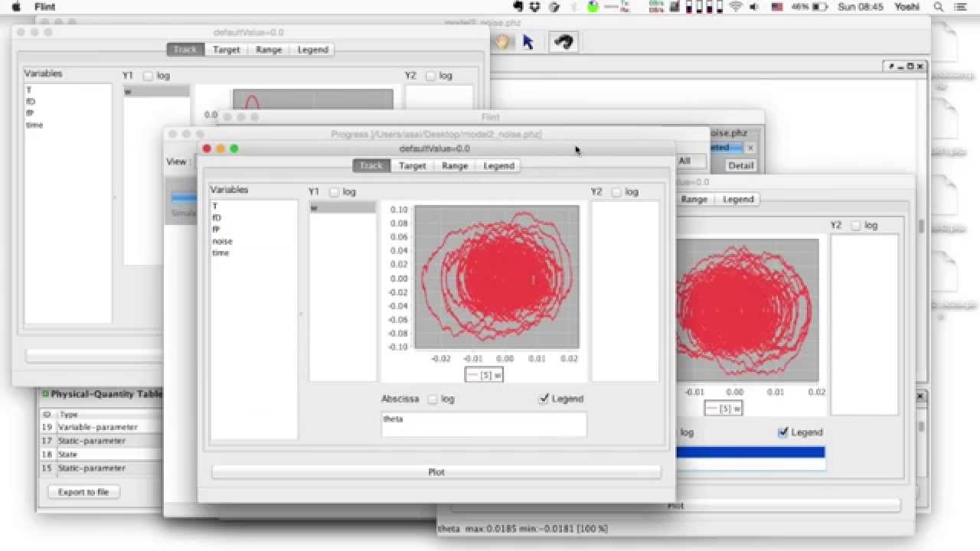Click the volume speaker icon
The height and width of the screenshot is (551, 980).
tap(755, 7)
